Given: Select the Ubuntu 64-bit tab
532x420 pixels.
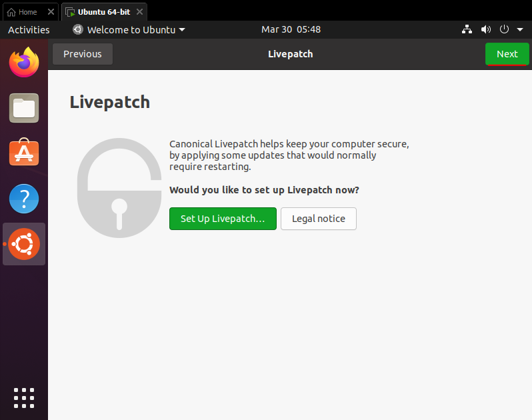Looking at the screenshot, I should tap(104, 12).
